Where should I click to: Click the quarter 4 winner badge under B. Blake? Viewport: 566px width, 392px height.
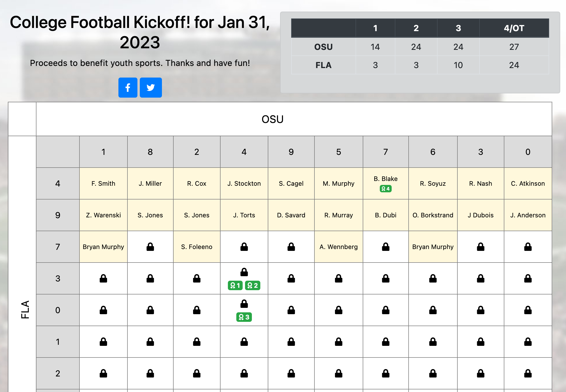click(x=386, y=189)
